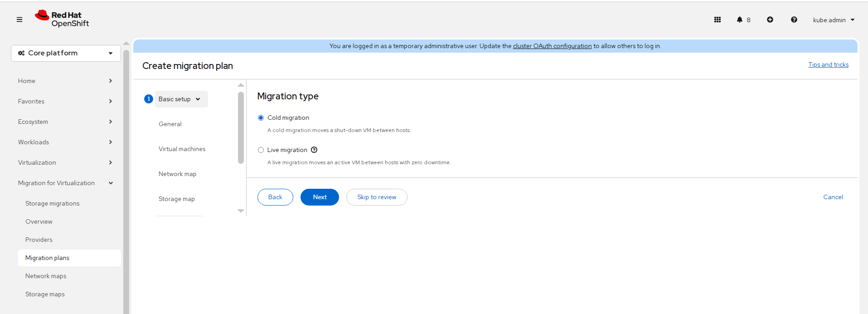
Task: Click the Red Hat OpenShift logo
Action: [62, 19]
